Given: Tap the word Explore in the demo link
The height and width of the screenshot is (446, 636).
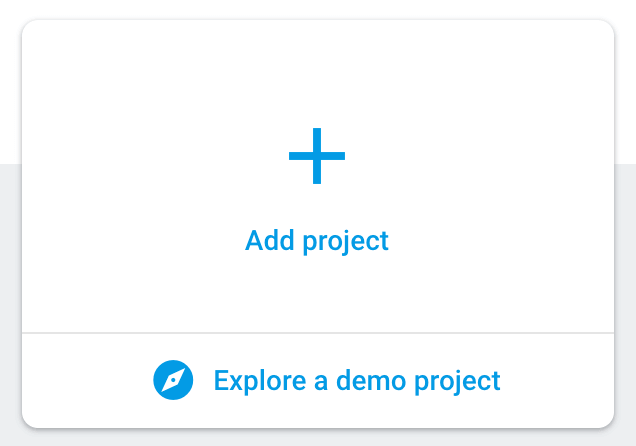Looking at the screenshot, I should pyautogui.click(x=260, y=381).
